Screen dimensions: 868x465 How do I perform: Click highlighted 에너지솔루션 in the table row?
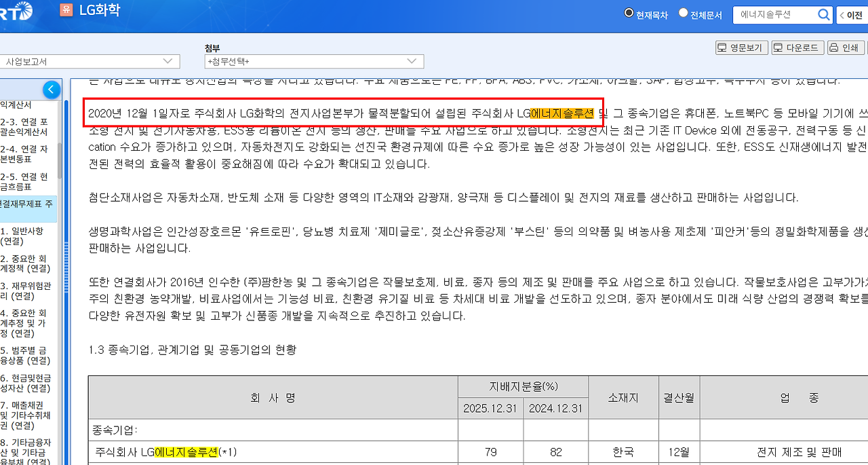click(186, 451)
